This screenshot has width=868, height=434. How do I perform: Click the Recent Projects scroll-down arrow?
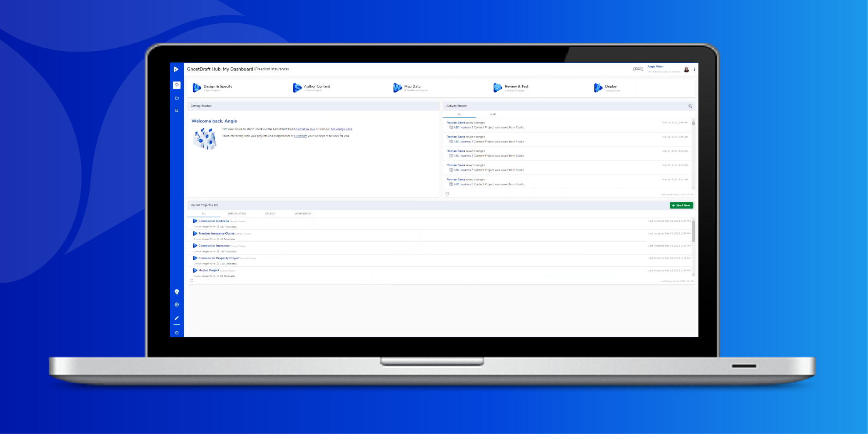(x=693, y=275)
